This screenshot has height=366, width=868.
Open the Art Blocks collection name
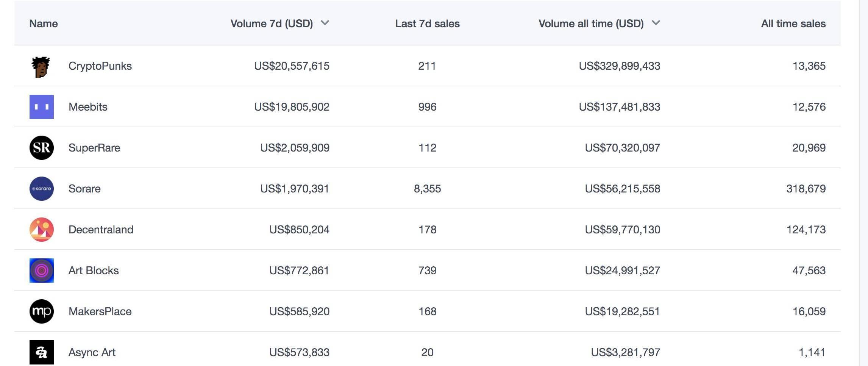point(94,271)
